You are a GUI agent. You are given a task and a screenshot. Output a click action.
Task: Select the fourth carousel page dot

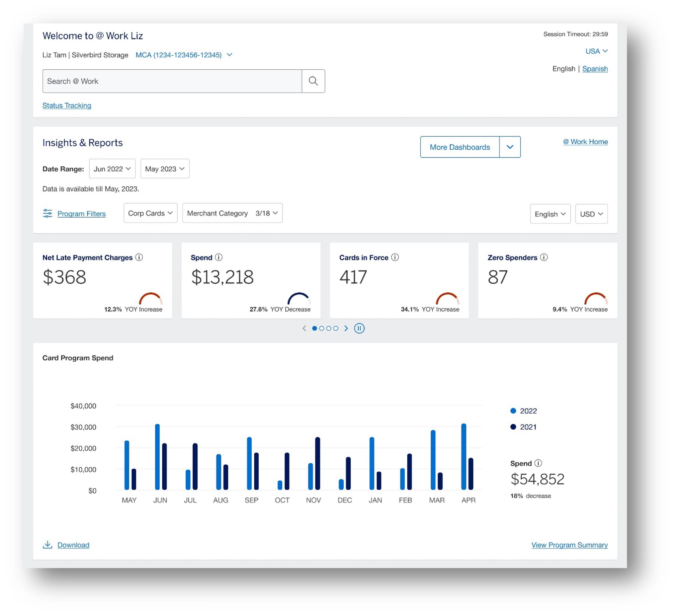(336, 328)
